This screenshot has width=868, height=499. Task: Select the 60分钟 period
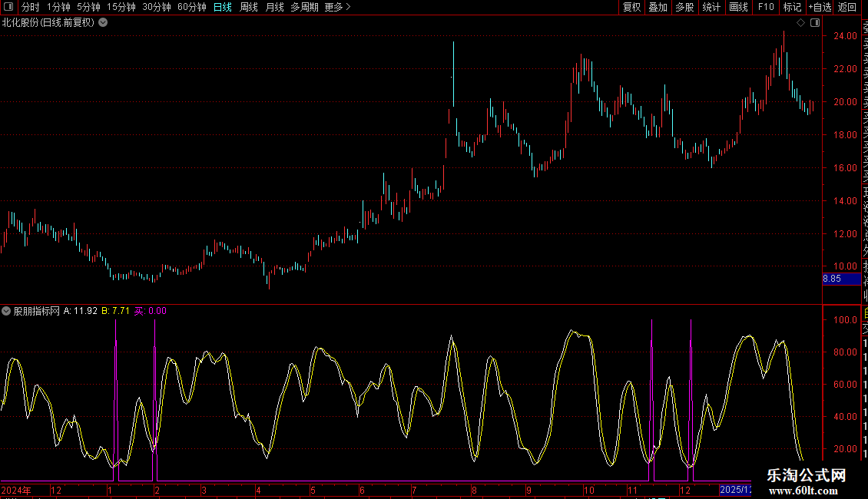[x=192, y=7]
